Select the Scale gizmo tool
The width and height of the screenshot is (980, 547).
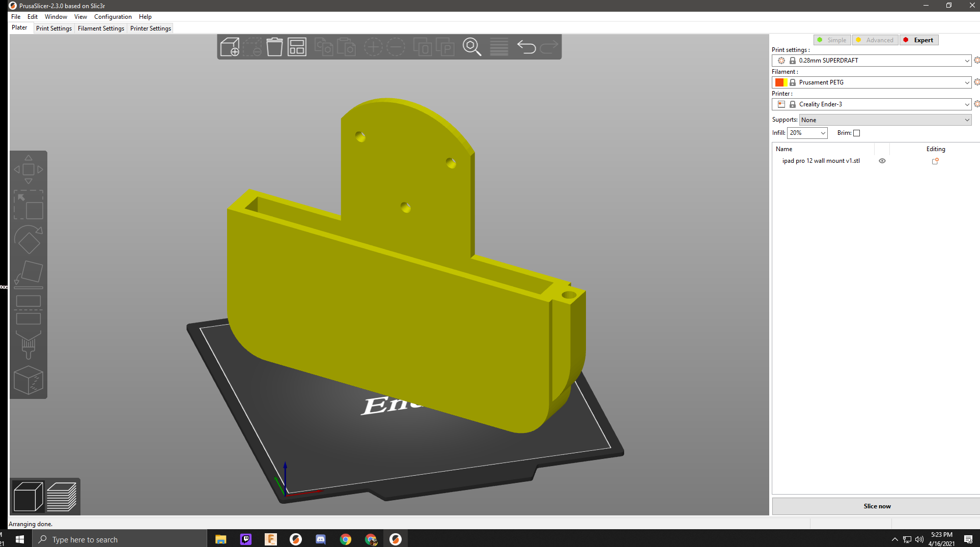click(x=29, y=205)
